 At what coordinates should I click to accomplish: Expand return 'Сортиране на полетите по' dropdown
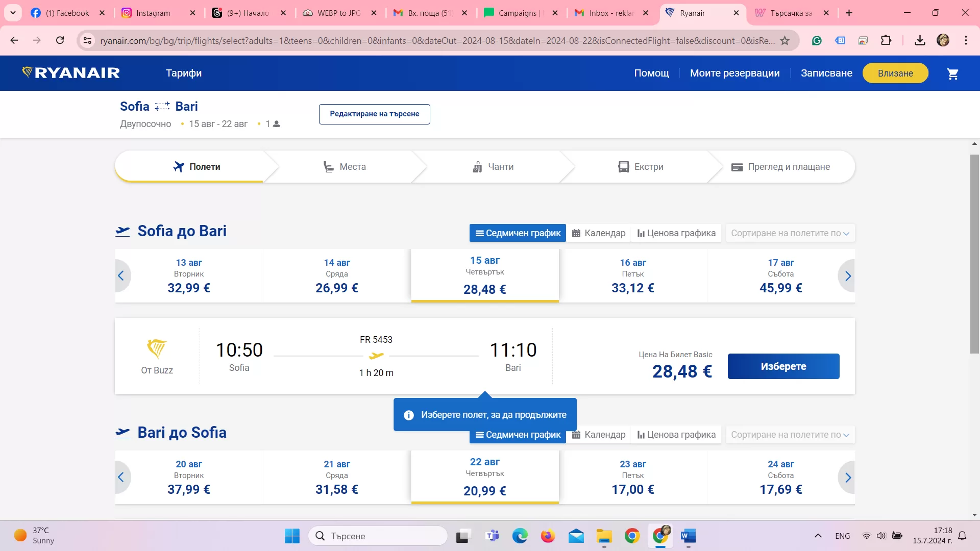(x=790, y=435)
